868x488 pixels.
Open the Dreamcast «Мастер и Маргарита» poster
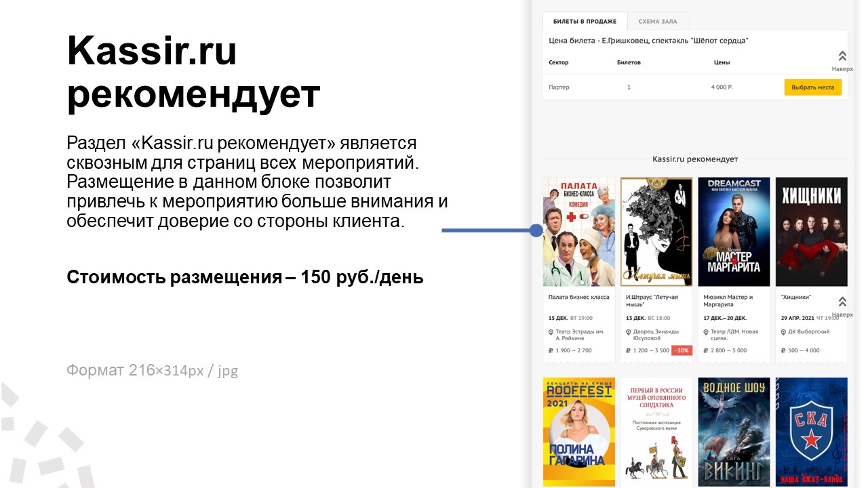point(734,232)
